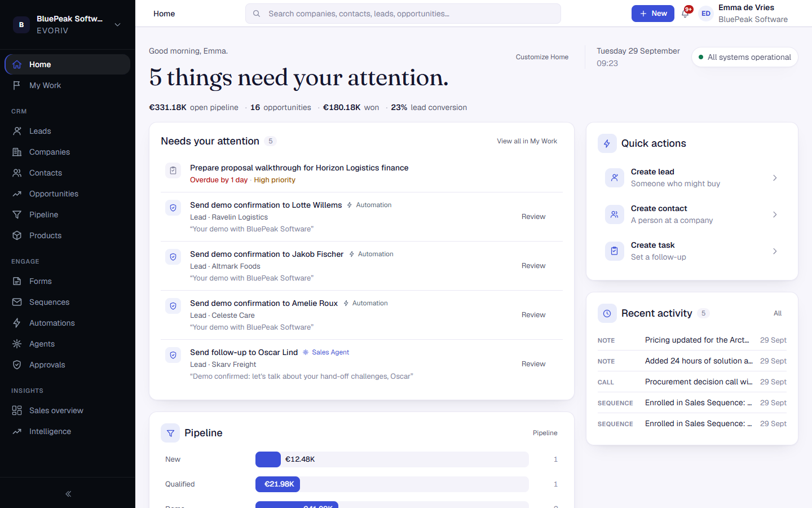Click the All systems operational status pill

(x=745, y=57)
